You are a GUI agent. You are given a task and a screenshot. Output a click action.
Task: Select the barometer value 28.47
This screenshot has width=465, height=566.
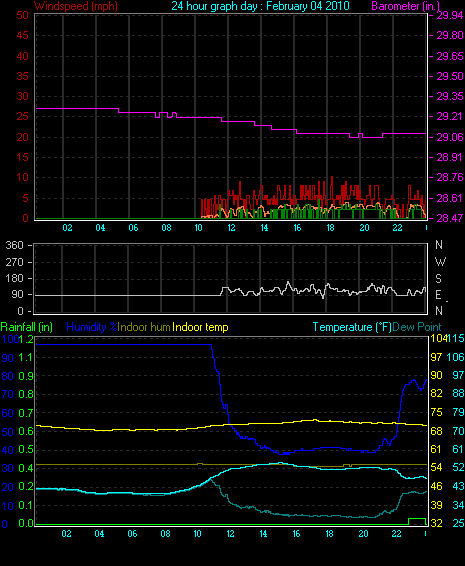coord(450,218)
